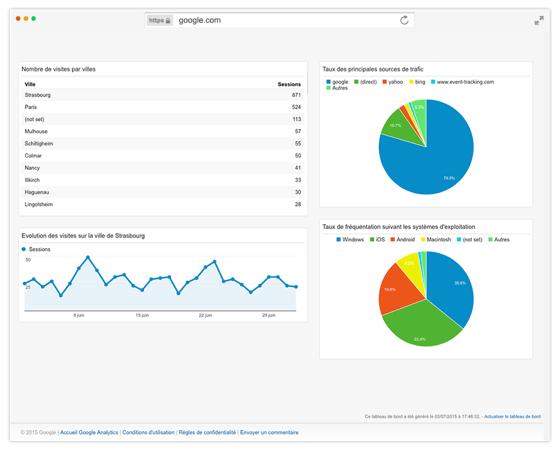Select the Strasbourg table row

point(163,95)
